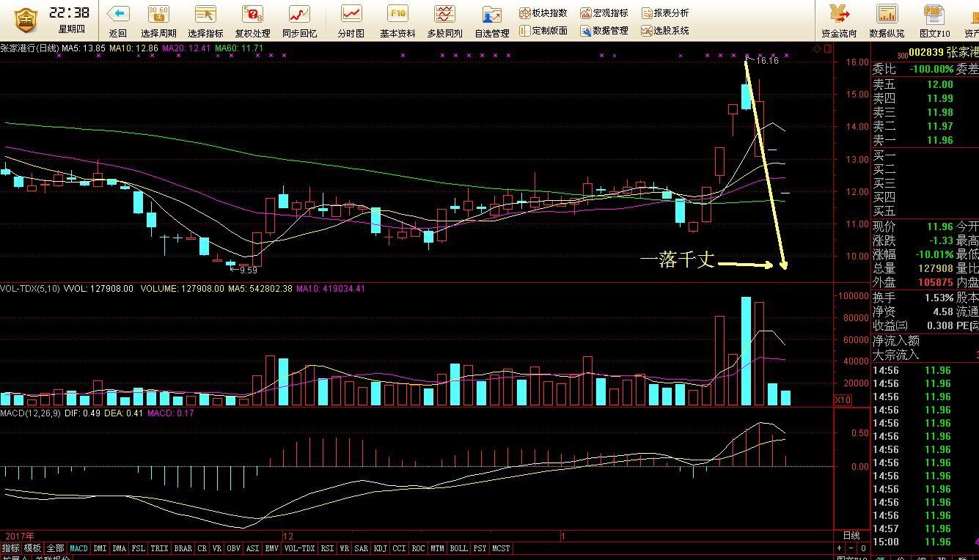
Task: Switch to the WR indicator tab
Action: click(345, 548)
